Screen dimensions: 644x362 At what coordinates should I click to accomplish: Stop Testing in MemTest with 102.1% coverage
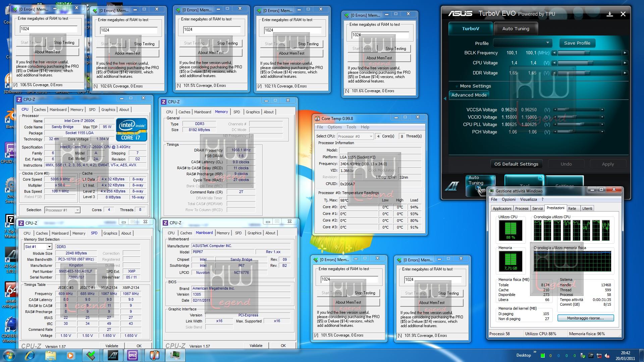pos(308,44)
